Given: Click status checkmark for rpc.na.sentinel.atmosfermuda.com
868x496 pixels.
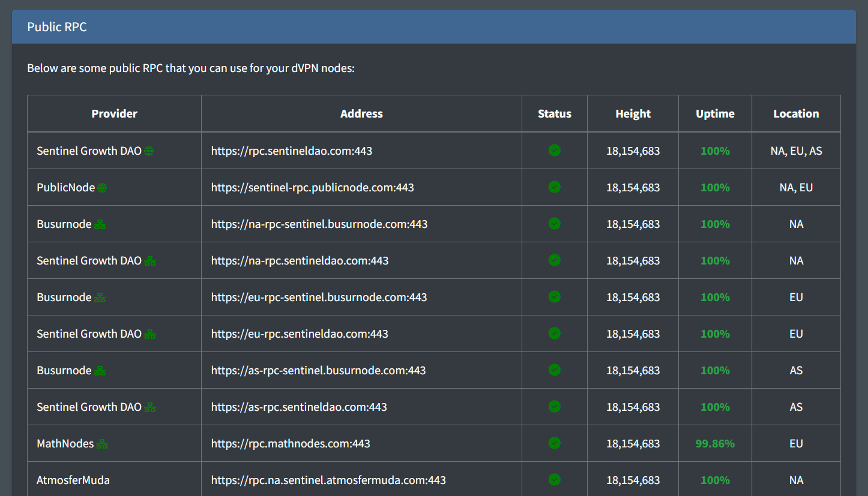Looking at the screenshot, I should click(x=555, y=479).
